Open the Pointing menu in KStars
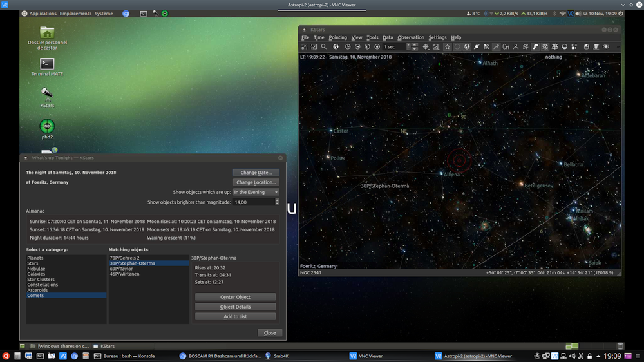Screen dimensions: 644x362 click(x=337, y=37)
